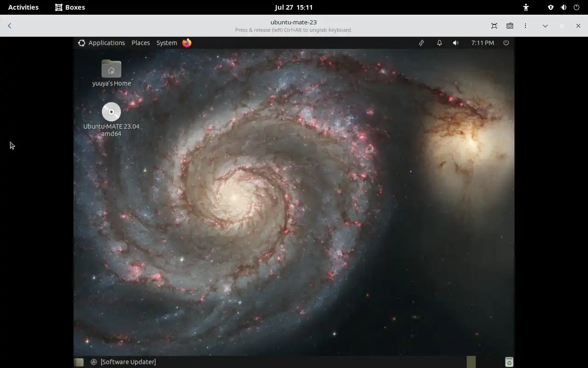Open the GNOME Jul 27 15:11 clock calendar
The image size is (588, 368).
[294, 7]
